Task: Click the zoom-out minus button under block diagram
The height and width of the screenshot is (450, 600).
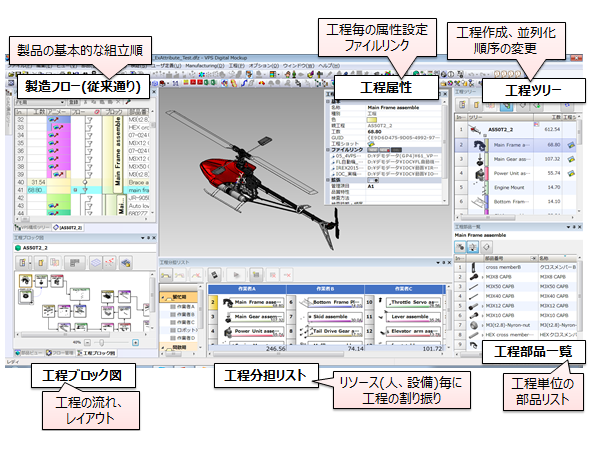Action: click(87, 342)
